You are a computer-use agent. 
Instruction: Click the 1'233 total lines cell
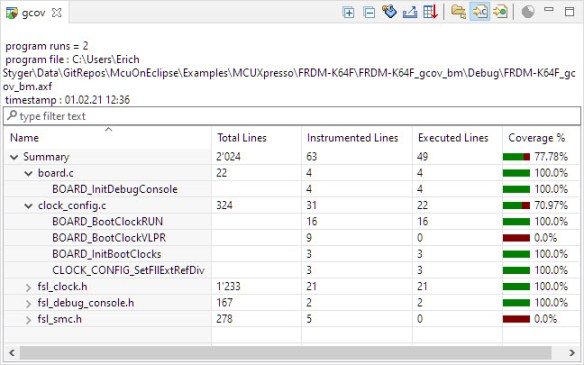pyautogui.click(x=228, y=286)
